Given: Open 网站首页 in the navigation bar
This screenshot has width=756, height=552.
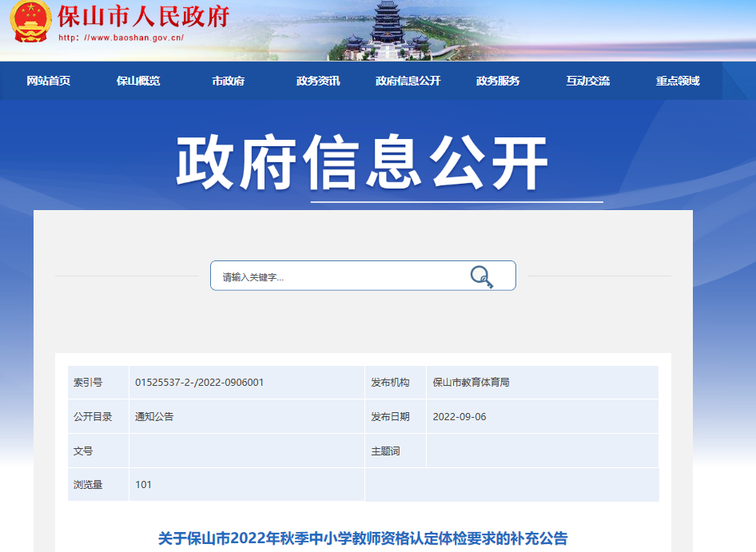Looking at the screenshot, I should (x=49, y=81).
